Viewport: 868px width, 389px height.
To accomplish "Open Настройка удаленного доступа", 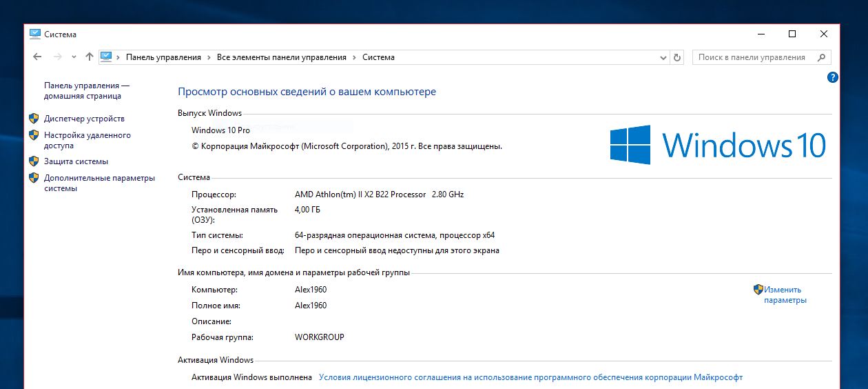I will [x=87, y=140].
